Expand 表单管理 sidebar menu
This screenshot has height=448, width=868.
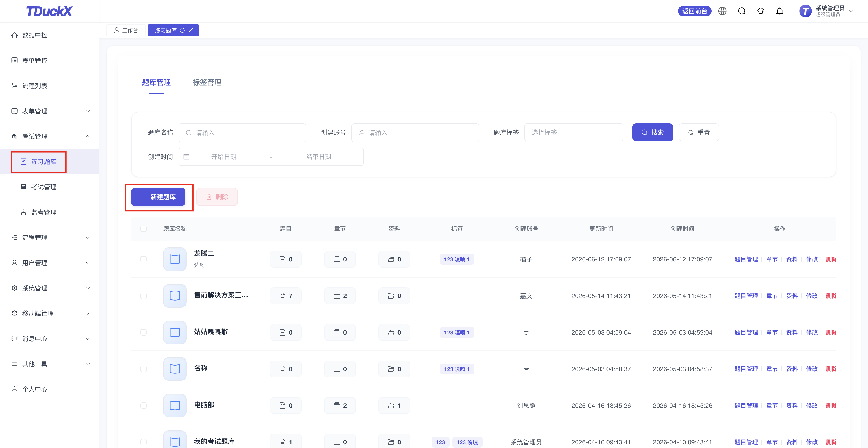click(x=50, y=111)
